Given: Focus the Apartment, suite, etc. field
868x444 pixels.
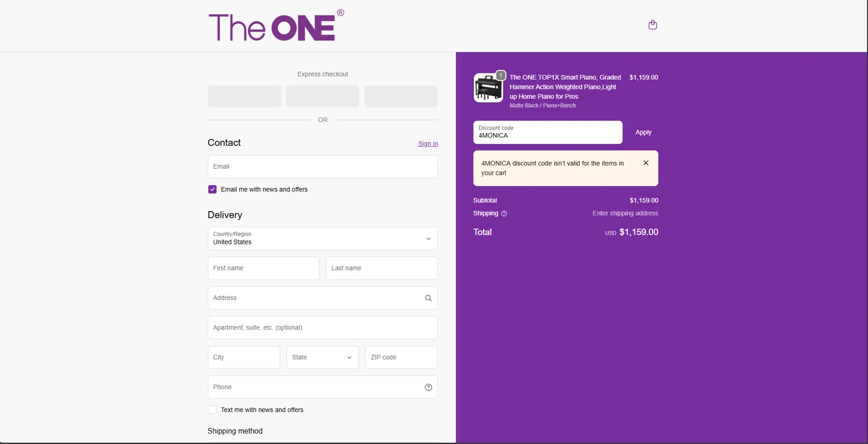Looking at the screenshot, I should tap(323, 328).
